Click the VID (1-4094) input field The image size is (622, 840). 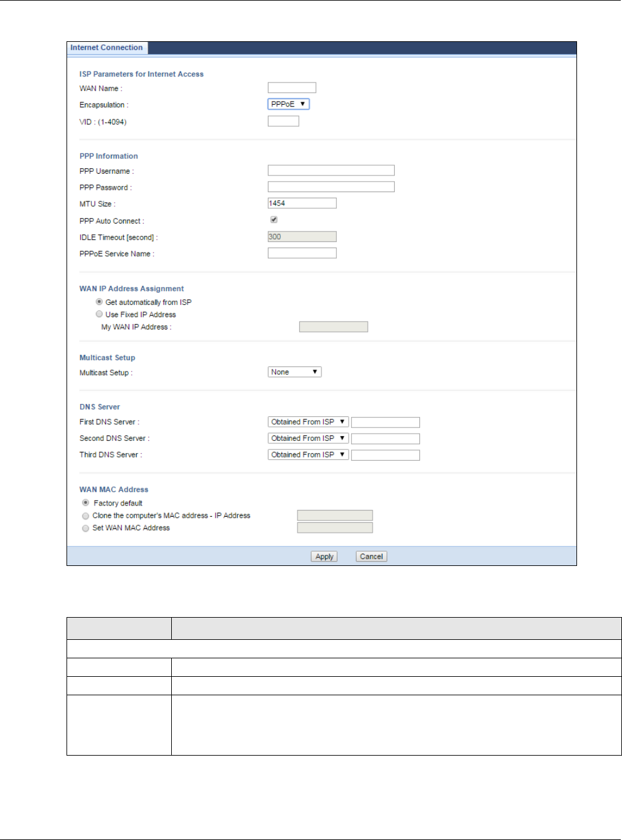click(x=283, y=121)
